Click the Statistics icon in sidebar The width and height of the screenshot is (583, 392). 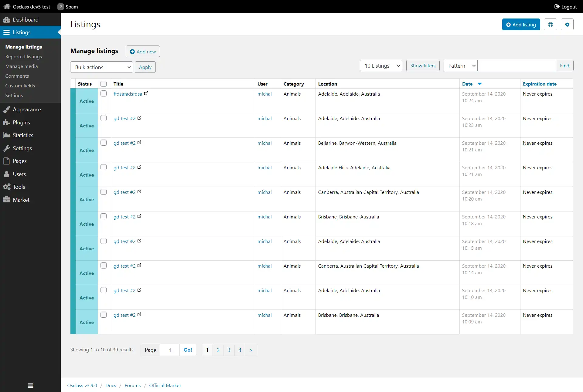(x=7, y=135)
